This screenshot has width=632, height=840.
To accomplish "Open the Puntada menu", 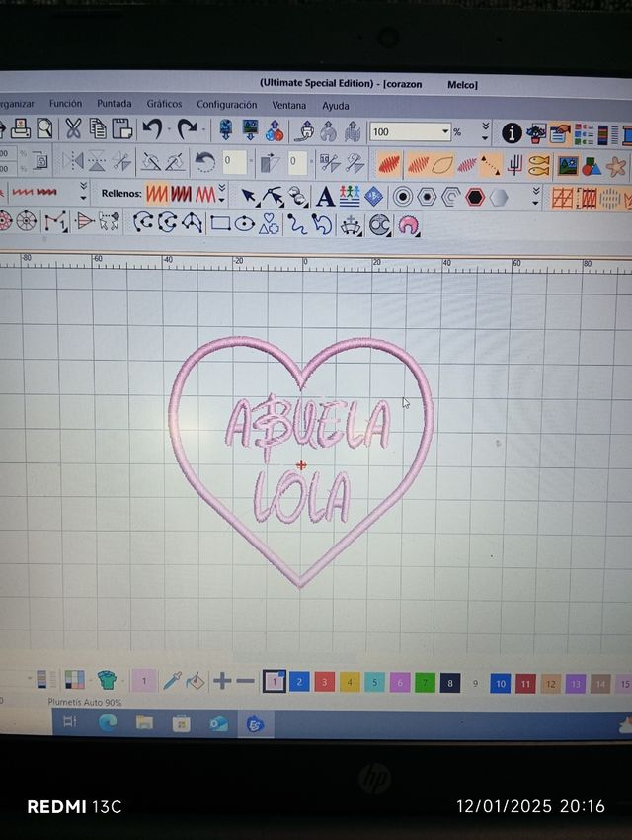I will coord(114,104).
